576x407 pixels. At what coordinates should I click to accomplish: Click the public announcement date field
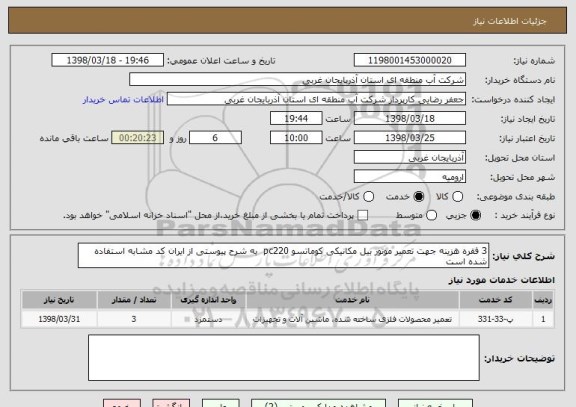(108, 60)
